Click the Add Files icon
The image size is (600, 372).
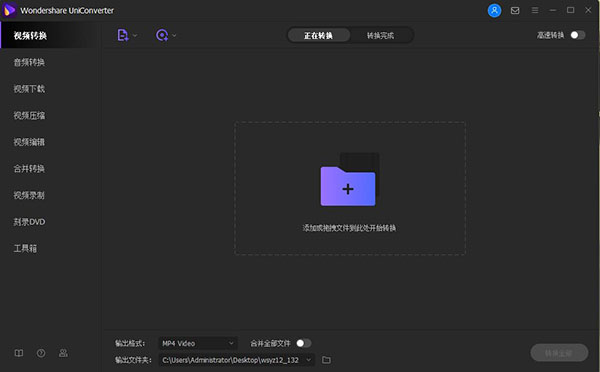[x=122, y=35]
